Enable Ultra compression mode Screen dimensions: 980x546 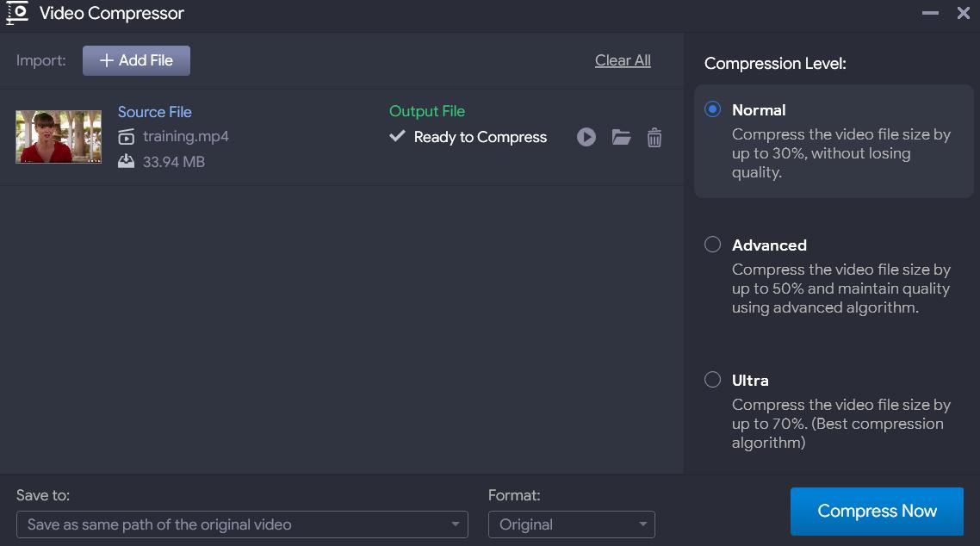click(712, 380)
